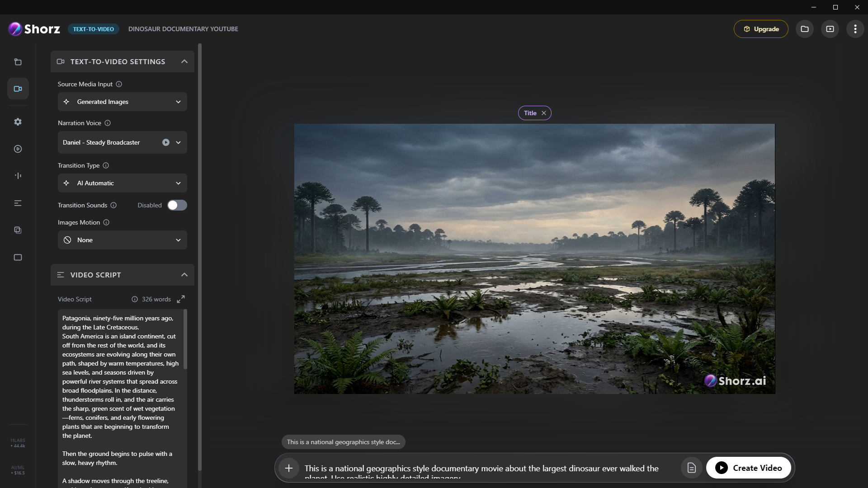This screenshot has height=488, width=868.
Task: Open the three-dot menu in top bar
Action: [855, 28]
